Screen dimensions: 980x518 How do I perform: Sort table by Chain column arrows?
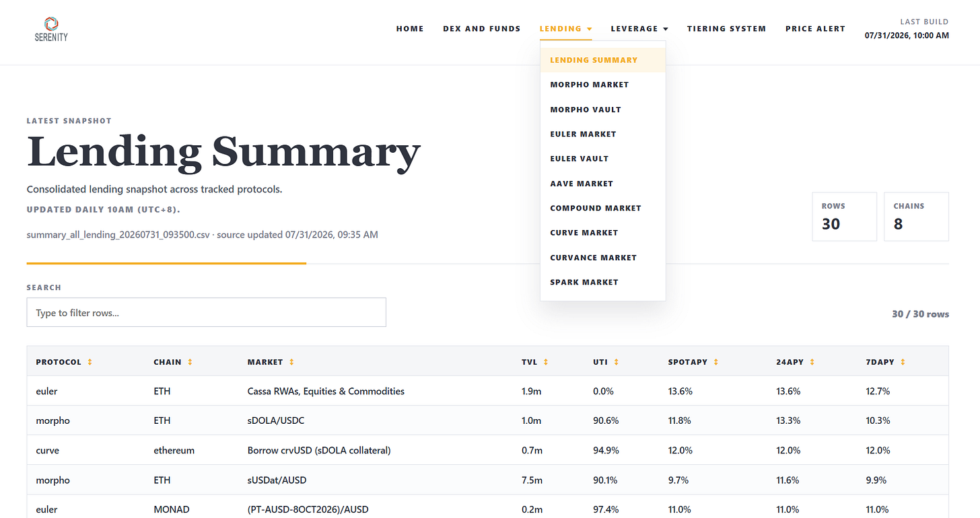click(190, 362)
